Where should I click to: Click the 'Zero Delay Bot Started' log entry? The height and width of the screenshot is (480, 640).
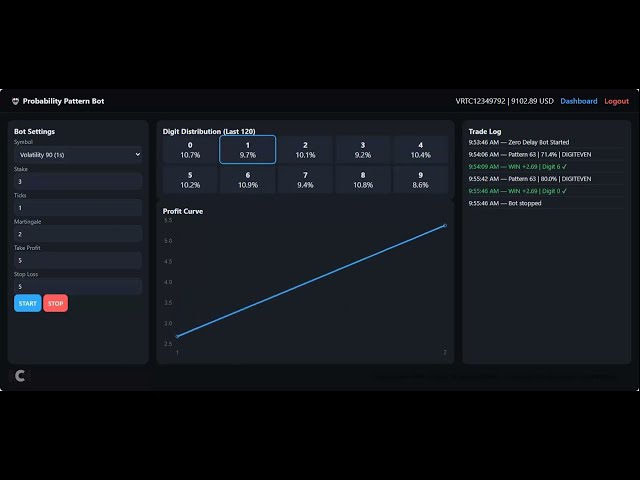[x=546, y=142]
